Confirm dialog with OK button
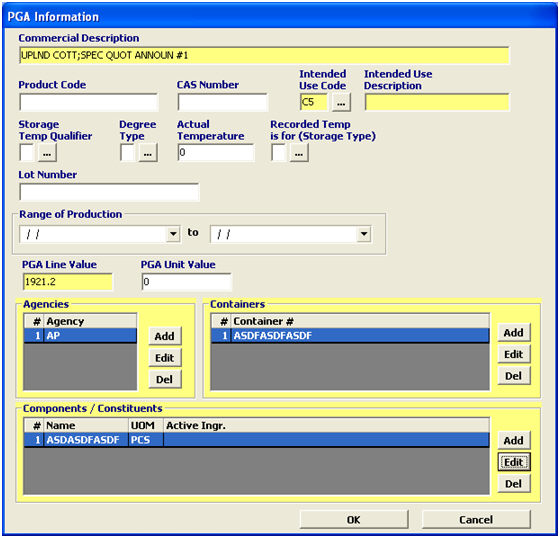This screenshot has width=560, height=538. pos(354,519)
